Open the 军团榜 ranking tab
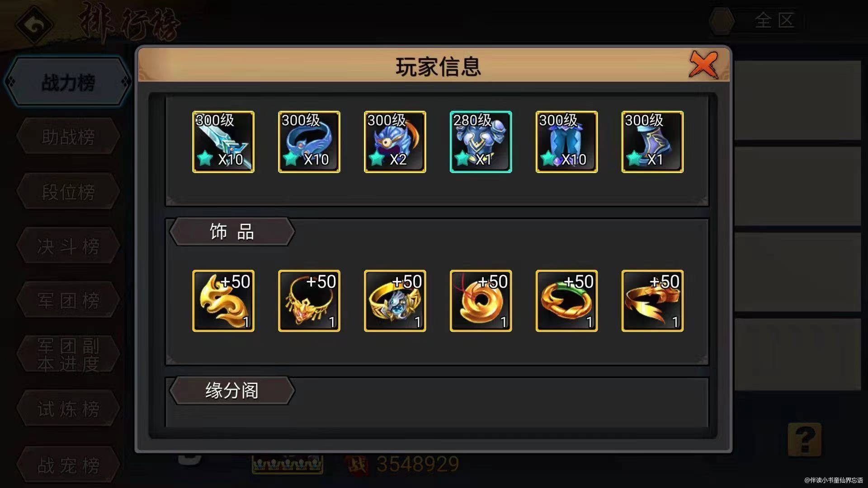This screenshot has width=868, height=488. pos(68,300)
